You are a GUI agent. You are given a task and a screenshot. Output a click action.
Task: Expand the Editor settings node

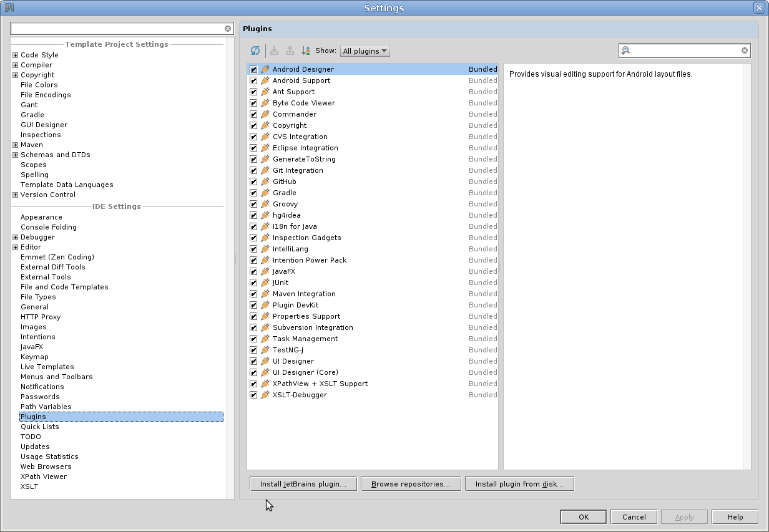(15, 247)
